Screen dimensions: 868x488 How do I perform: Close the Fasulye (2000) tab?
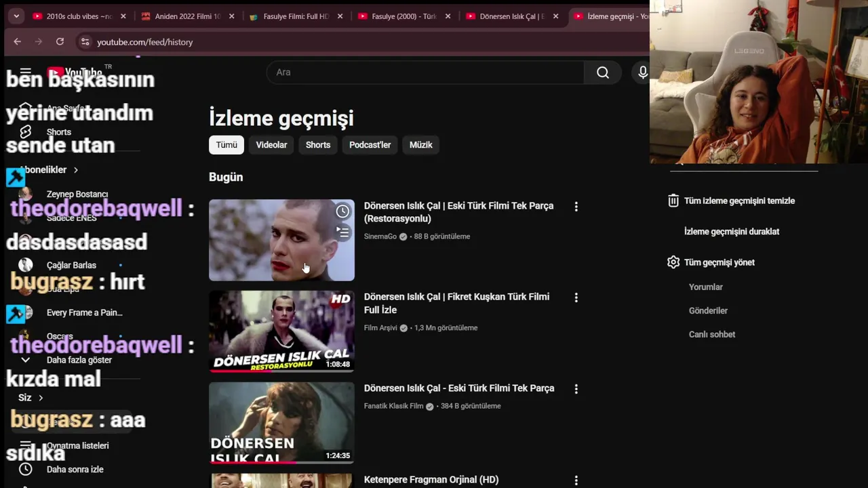[448, 16]
